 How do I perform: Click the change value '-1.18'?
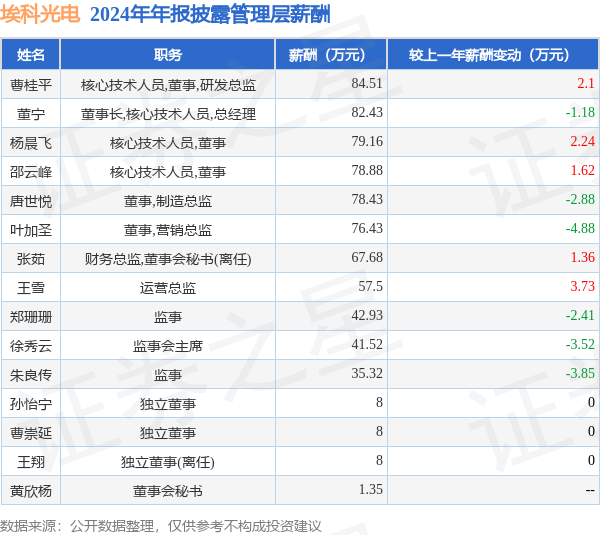pyautogui.click(x=580, y=113)
